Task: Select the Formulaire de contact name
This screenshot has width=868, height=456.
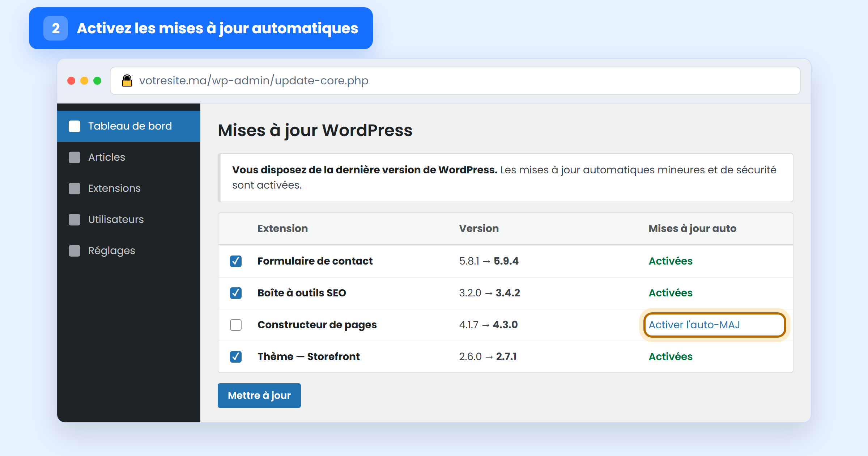Action: tap(315, 261)
